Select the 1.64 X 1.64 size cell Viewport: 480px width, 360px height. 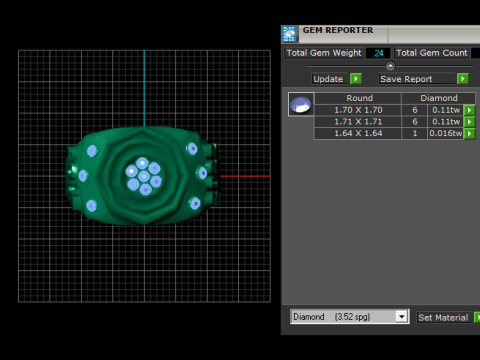coord(358,133)
